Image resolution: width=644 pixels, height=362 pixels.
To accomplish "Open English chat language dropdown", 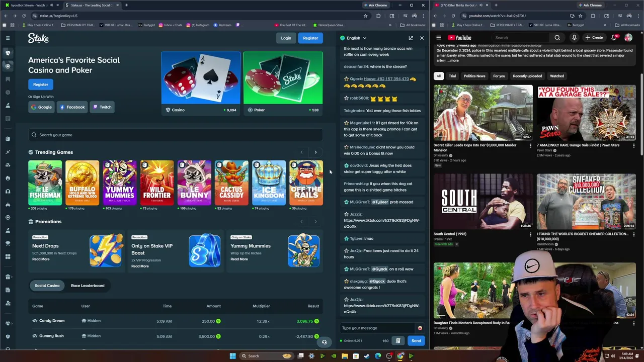I will (x=353, y=38).
